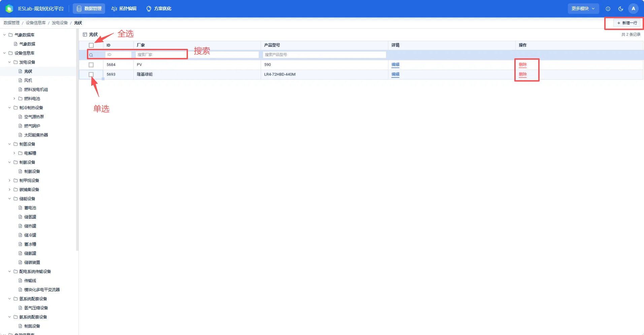Image resolution: width=644 pixels, height=335 pixels.
Task: Toggle dark mode moon icon
Action: click(621, 9)
